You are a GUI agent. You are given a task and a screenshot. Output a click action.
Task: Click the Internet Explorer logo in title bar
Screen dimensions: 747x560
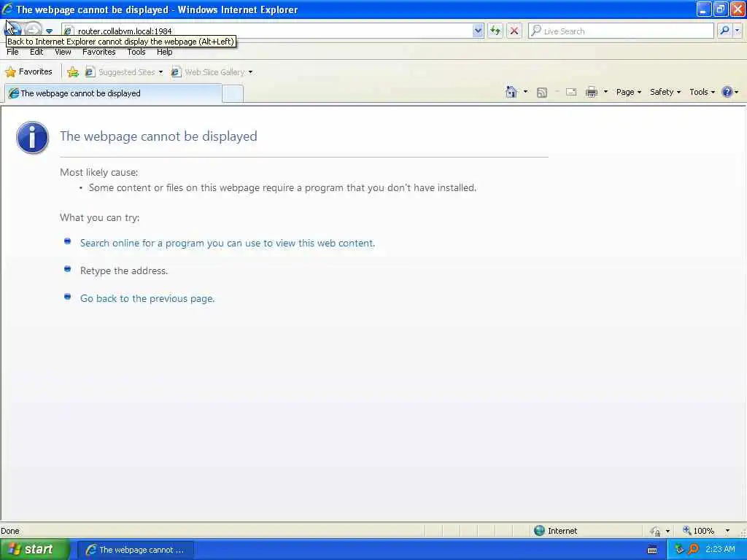pos(7,9)
